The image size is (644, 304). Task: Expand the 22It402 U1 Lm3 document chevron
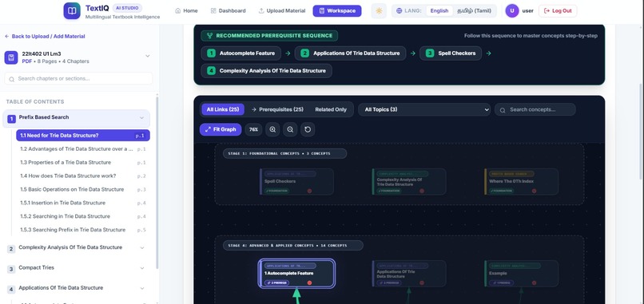[148, 56]
